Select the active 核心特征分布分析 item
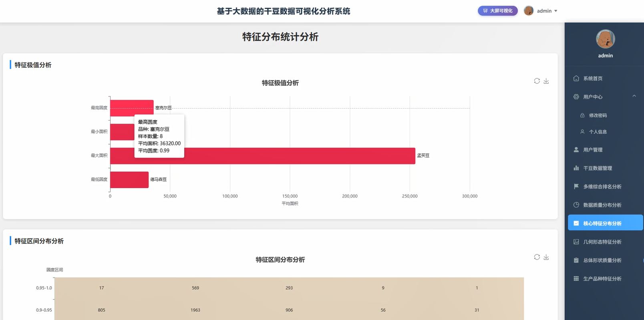The image size is (644, 320). coord(605,223)
